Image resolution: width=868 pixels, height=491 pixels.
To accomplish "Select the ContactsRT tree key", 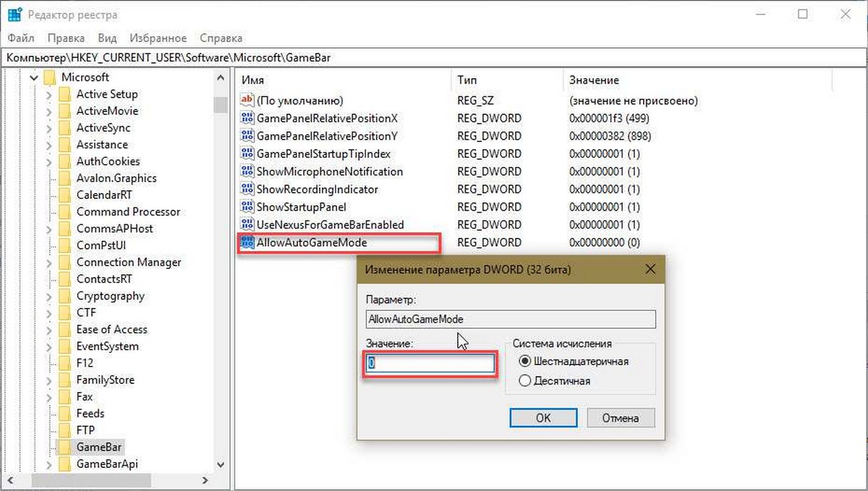I will (104, 278).
